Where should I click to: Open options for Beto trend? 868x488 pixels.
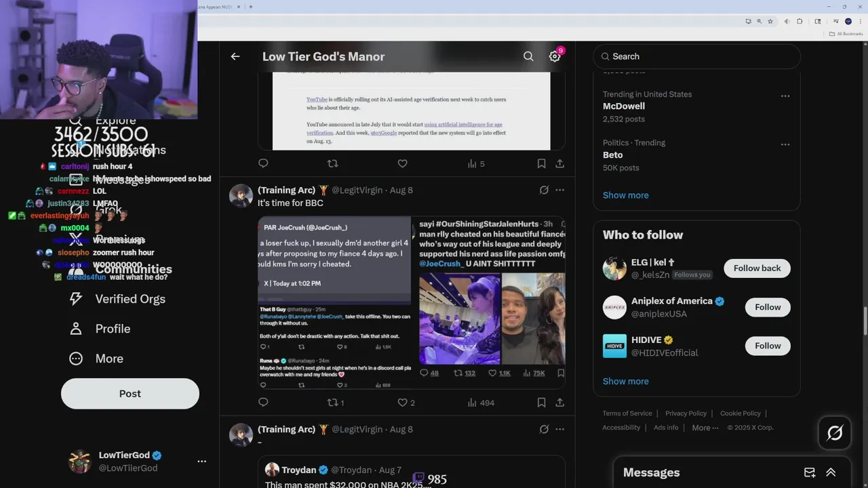click(x=785, y=144)
